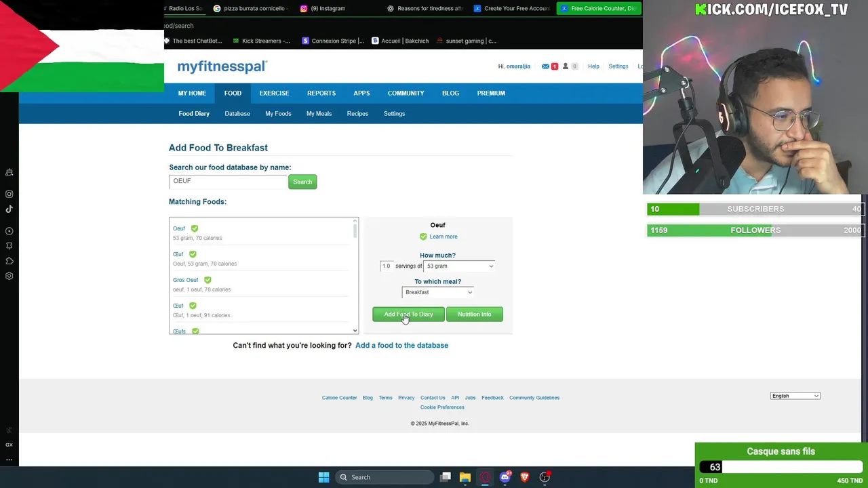The width and height of the screenshot is (868, 488).
Task: Click the top icon in Opera sidebar
Action: point(9,172)
